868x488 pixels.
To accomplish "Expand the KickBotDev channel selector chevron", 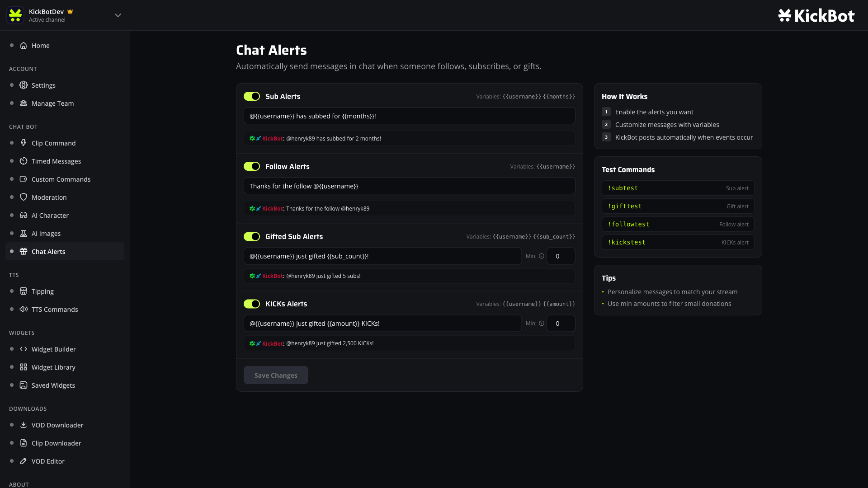I will coord(118,15).
